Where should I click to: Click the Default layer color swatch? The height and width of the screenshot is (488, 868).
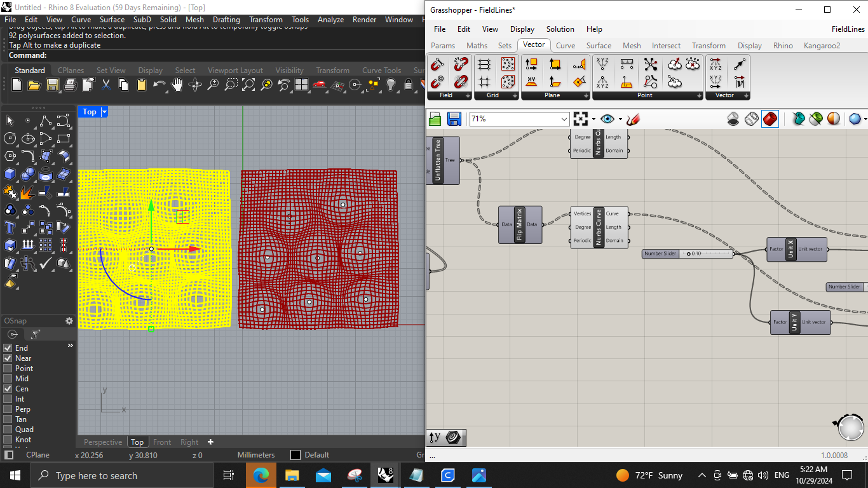[295, 455]
